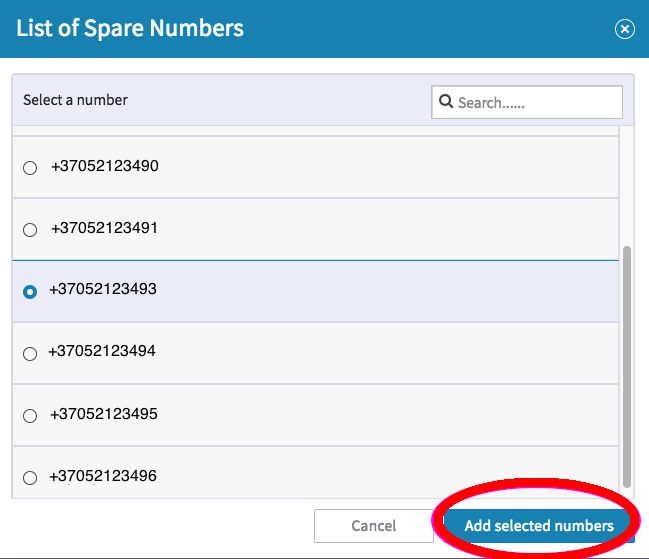Click Add selected numbers button
Image resolution: width=649 pixels, height=559 pixels.
538,525
